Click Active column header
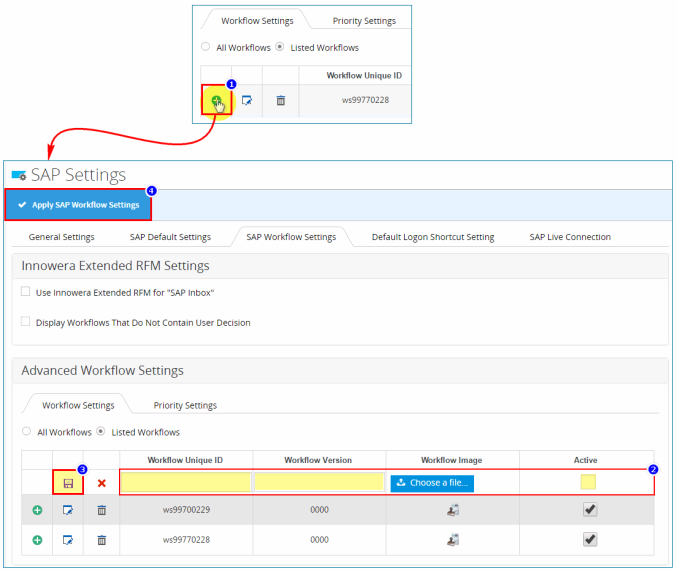This screenshot has width=677, height=572. [x=585, y=460]
